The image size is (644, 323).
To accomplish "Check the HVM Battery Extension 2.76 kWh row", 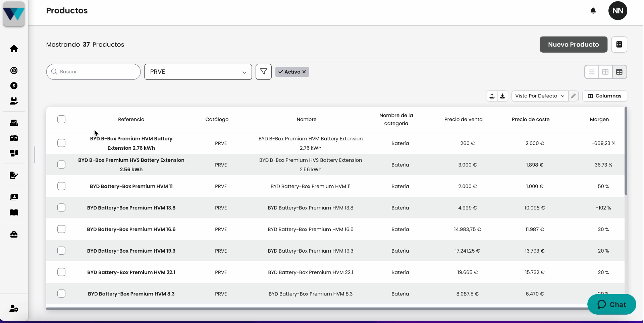I will (61, 143).
